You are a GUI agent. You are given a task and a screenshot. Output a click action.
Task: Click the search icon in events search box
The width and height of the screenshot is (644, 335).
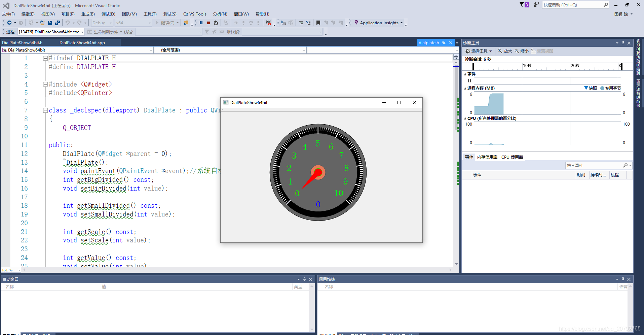(x=625, y=166)
